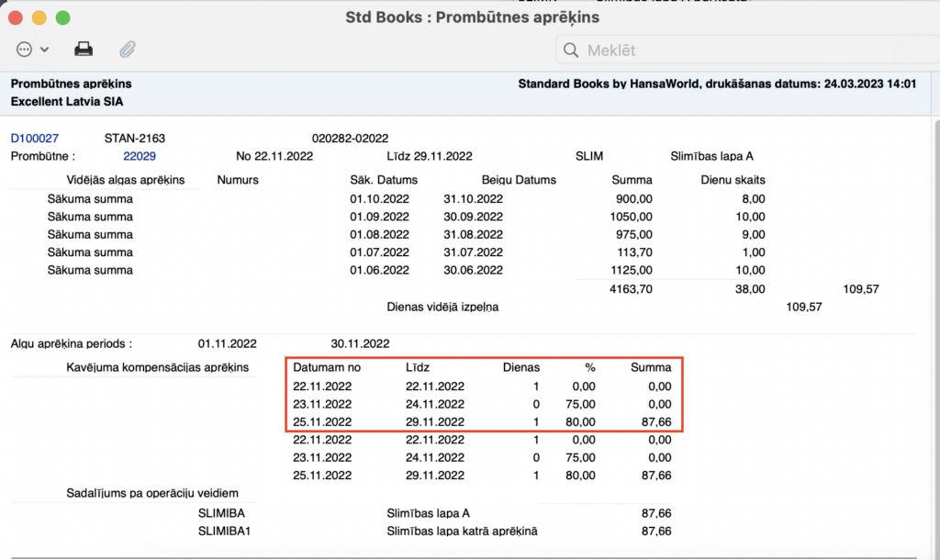Open the D100027 record link
Viewport: 940px width, 560px height.
35,139
